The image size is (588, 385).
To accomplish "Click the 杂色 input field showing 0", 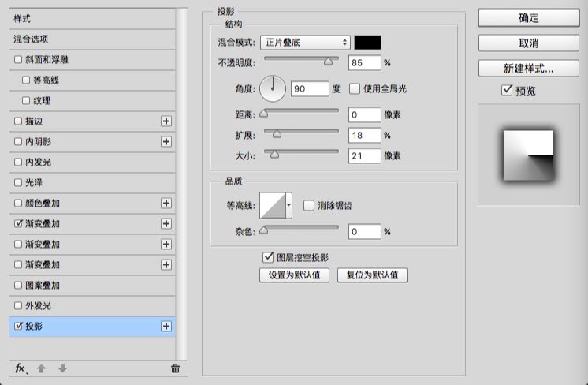I will [x=364, y=231].
